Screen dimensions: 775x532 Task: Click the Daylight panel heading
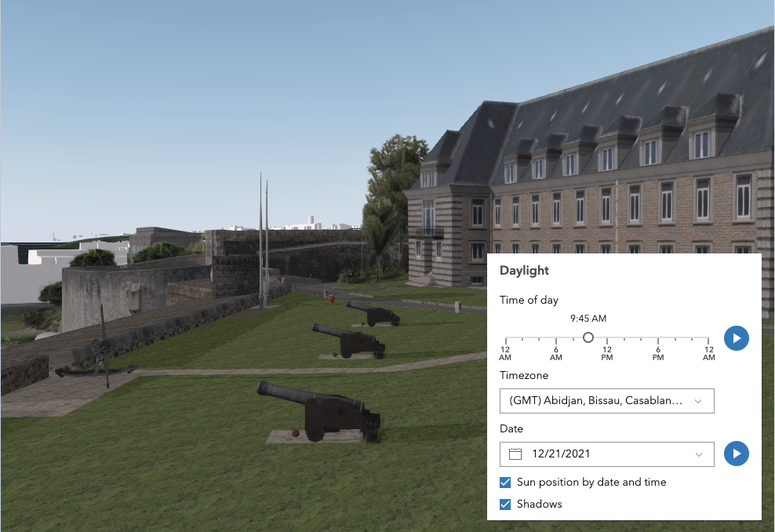point(524,271)
